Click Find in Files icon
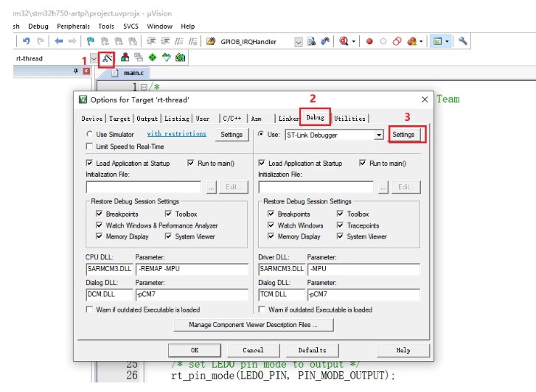The image size is (536, 392). pyautogui.click(x=211, y=41)
